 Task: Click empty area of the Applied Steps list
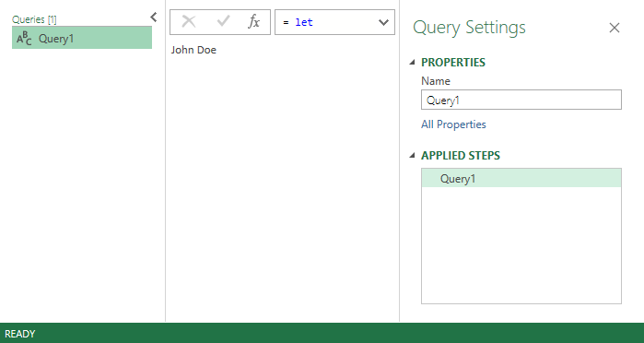coord(521,245)
